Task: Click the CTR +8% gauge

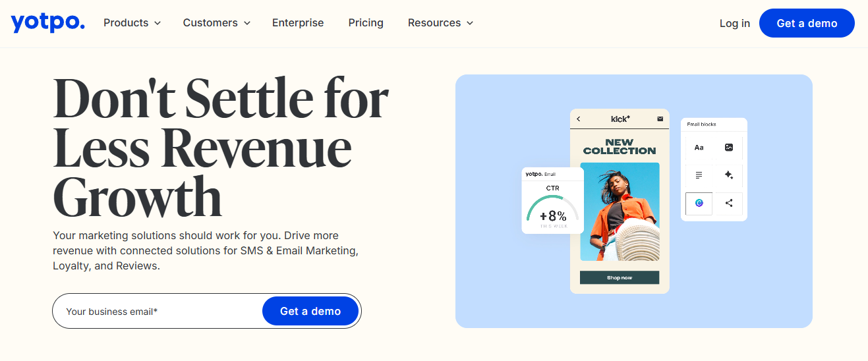Action: tap(552, 209)
